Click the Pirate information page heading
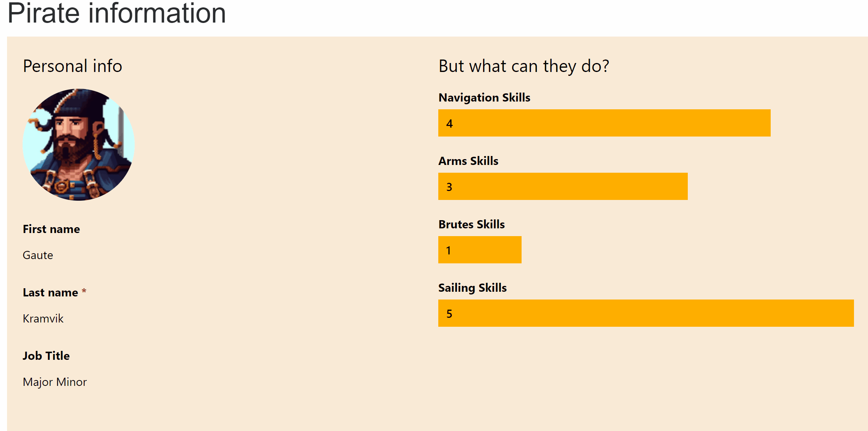 [117, 13]
